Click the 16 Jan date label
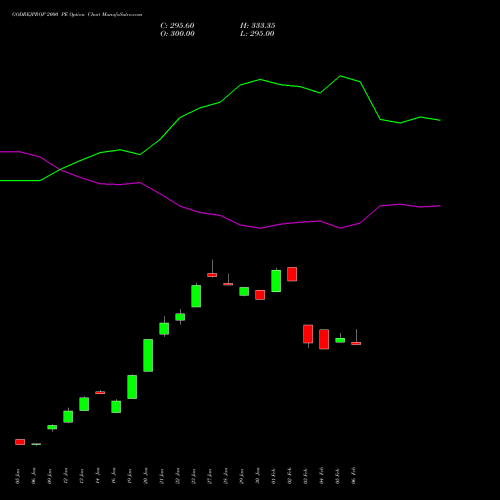The width and height of the screenshot is (500, 500). click(114, 476)
